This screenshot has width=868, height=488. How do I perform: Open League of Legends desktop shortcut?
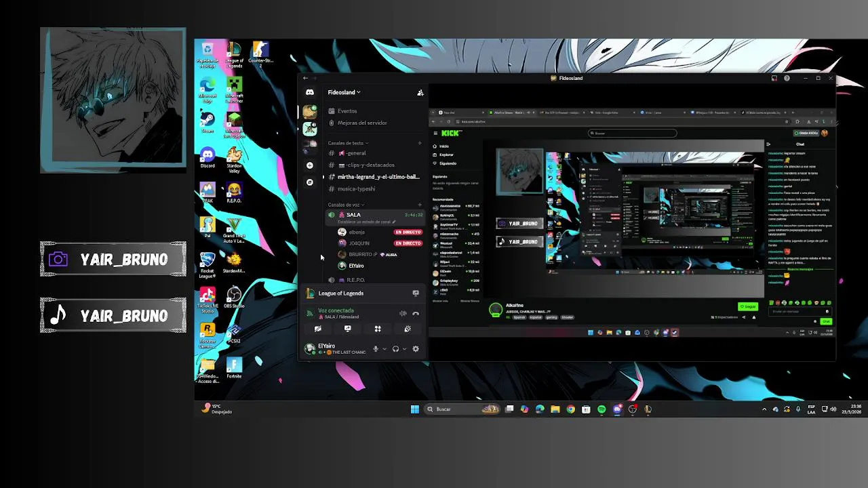235,54
